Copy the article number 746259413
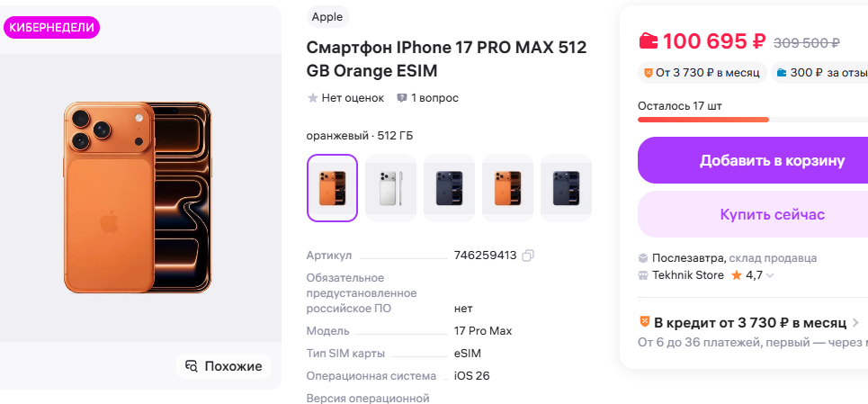The height and width of the screenshot is (404, 868). (528, 256)
